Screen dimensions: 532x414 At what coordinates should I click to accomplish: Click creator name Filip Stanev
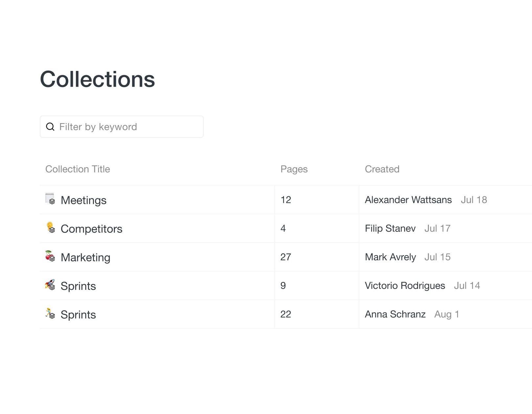pos(390,229)
